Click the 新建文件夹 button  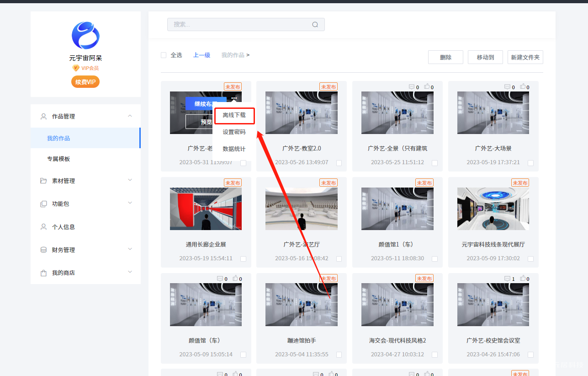pyautogui.click(x=525, y=57)
